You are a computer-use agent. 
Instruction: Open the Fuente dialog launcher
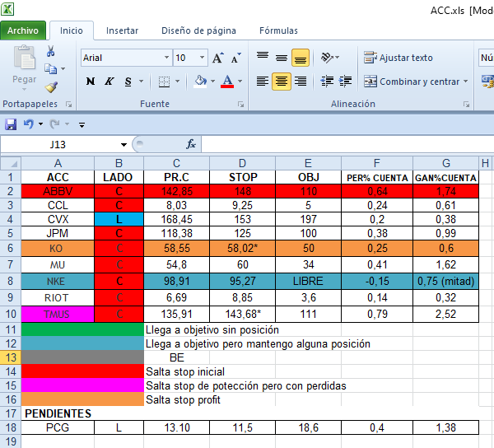click(x=241, y=105)
